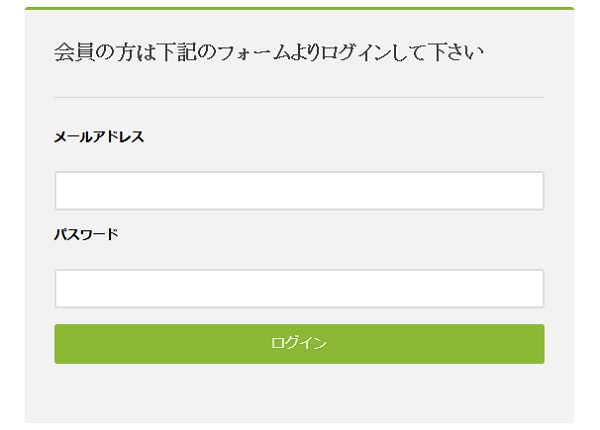Click the white ログイン text on the button
This screenshot has height=430, width=600.
(299, 344)
